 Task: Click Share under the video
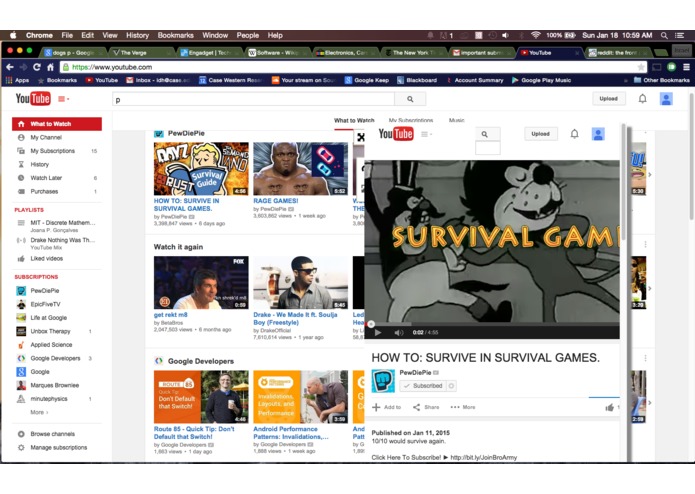pyautogui.click(x=426, y=407)
